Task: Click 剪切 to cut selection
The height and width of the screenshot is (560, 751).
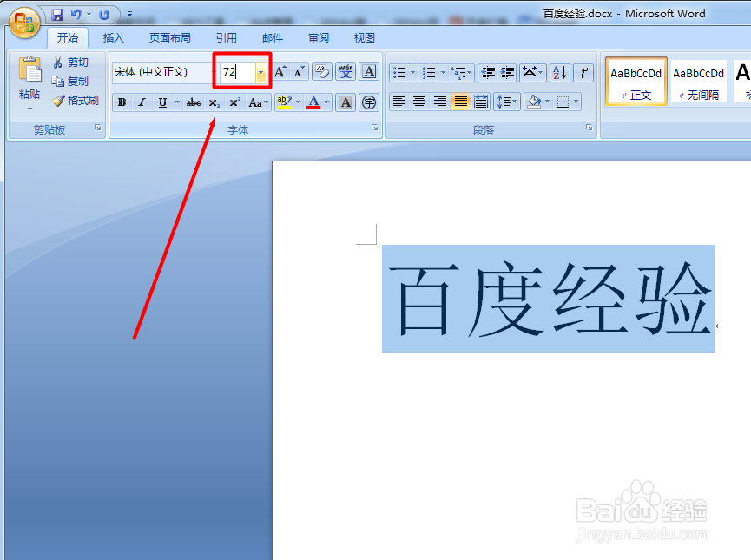Action: tap(71, 63)
